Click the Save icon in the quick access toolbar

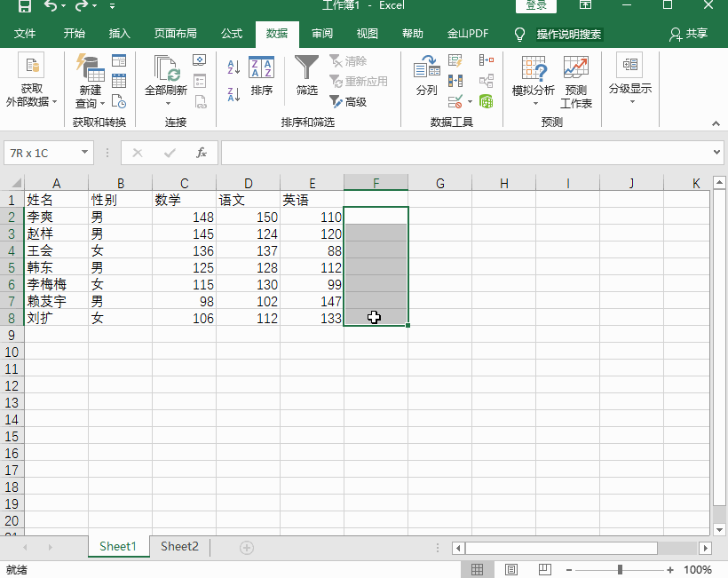click(x=24, y=5)
